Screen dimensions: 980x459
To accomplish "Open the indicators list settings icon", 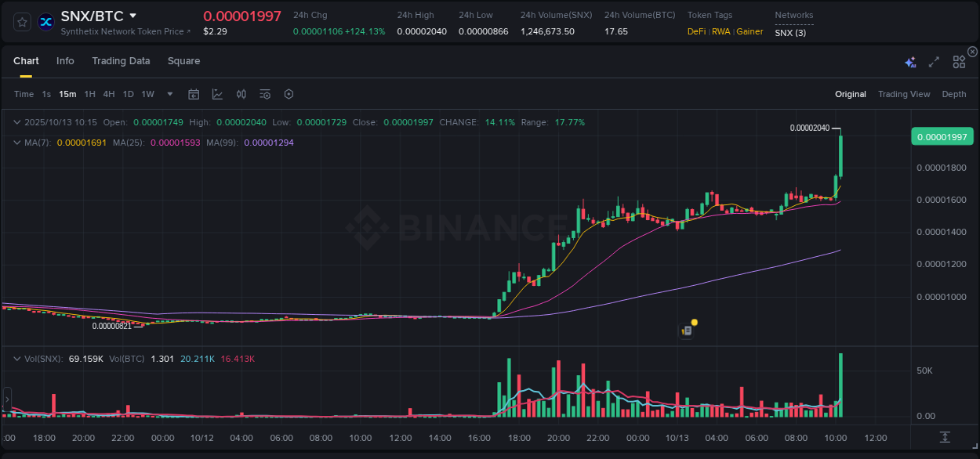I will pyautogui.click(x=264, y=93).
